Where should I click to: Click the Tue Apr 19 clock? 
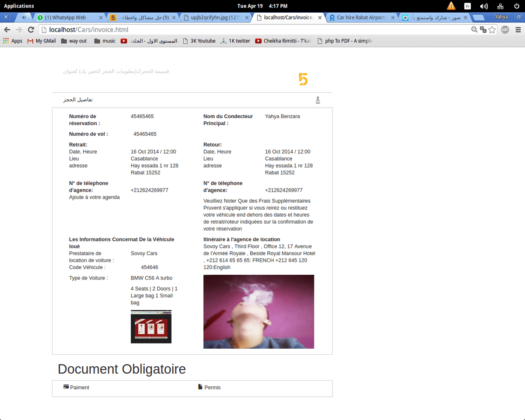pyautogui.click(x=262, y=6)
